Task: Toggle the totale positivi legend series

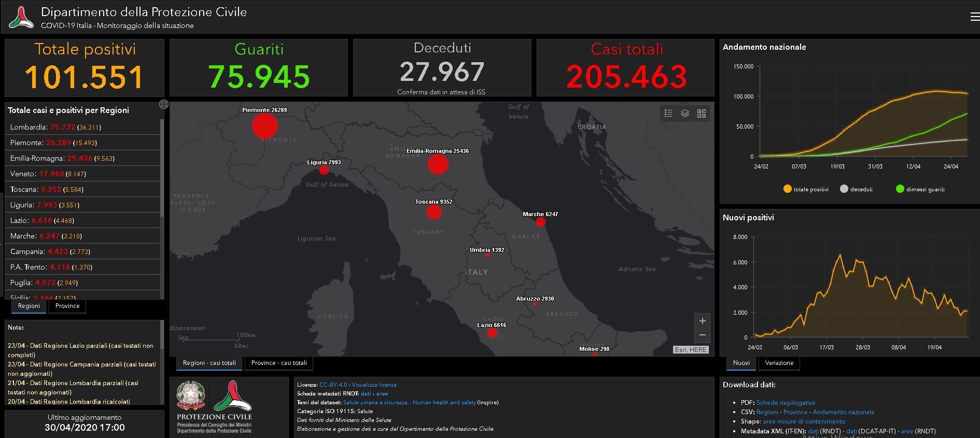Action: click(x=806, y=189)
